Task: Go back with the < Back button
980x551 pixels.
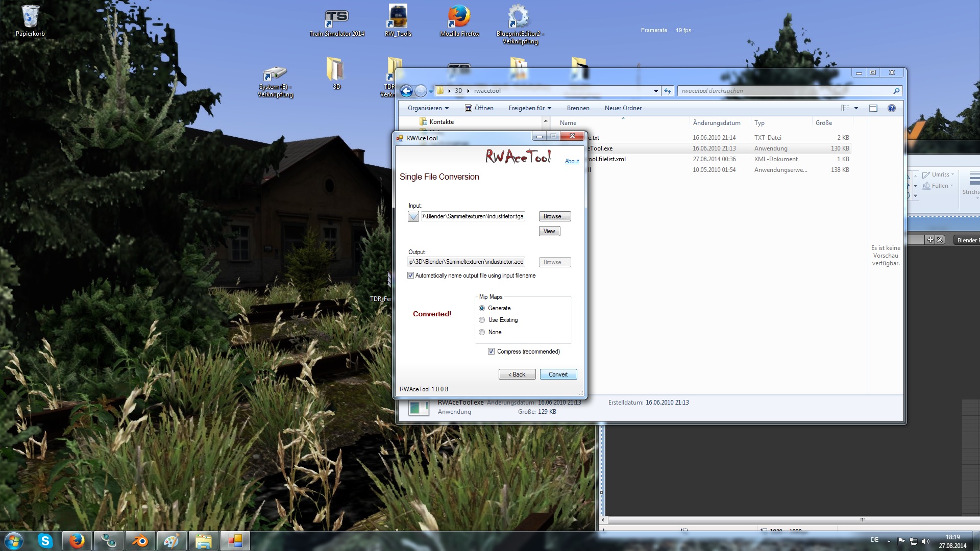Action: [517, 374]
